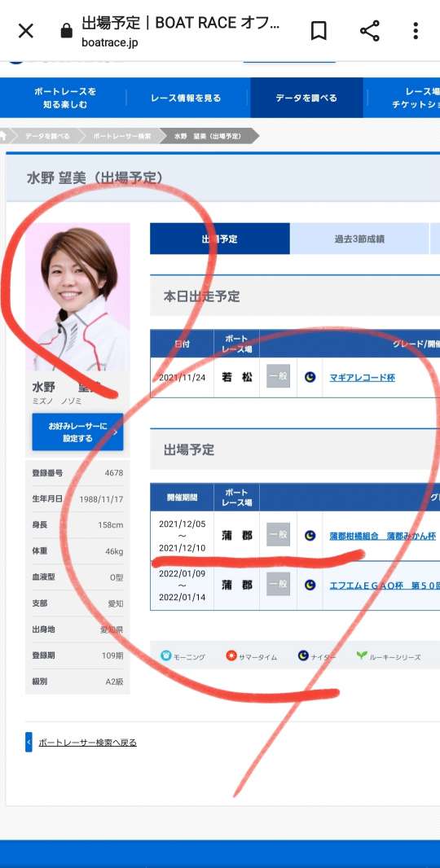Open 蒲郡柑橘組合 蒲郡みかん杯 link

point(382,536)
